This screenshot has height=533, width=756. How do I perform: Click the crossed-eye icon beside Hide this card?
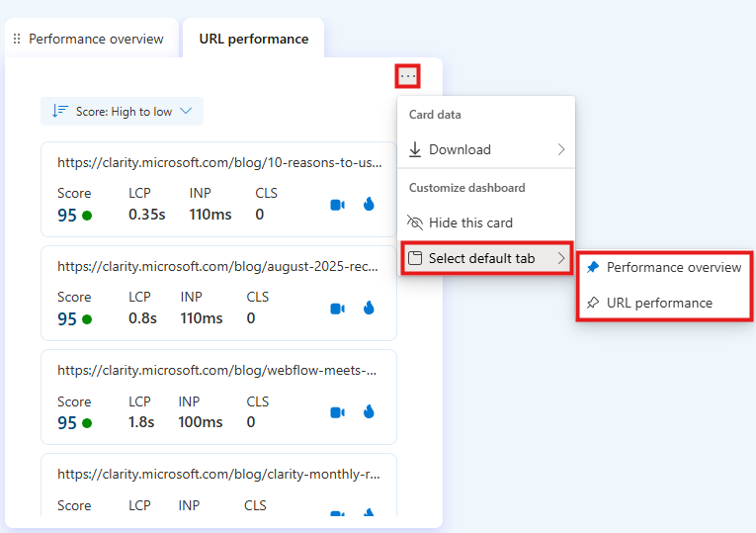[x=415, y=222]
